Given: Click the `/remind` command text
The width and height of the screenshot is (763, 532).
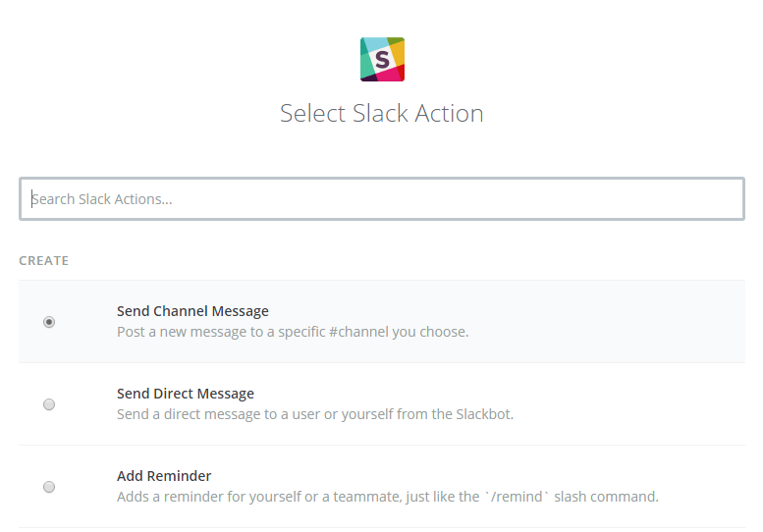Looking at the screenshot, I should [x=517, y=497].
